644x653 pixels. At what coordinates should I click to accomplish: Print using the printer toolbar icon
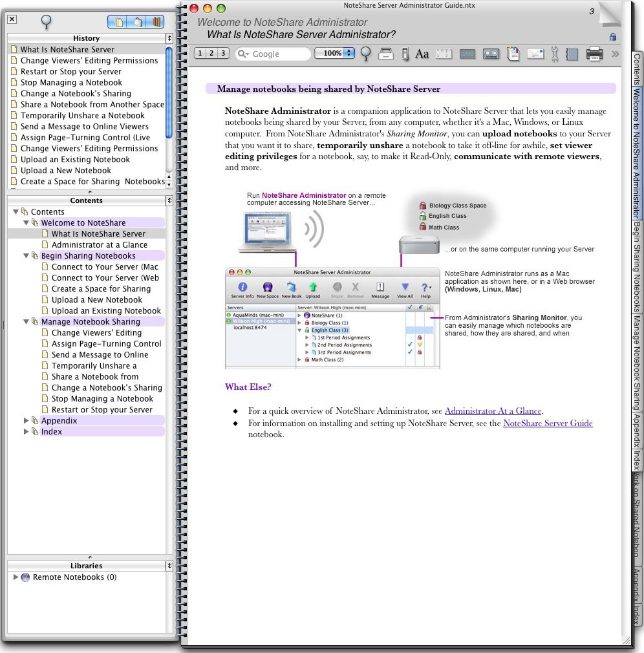coord(594,54)
